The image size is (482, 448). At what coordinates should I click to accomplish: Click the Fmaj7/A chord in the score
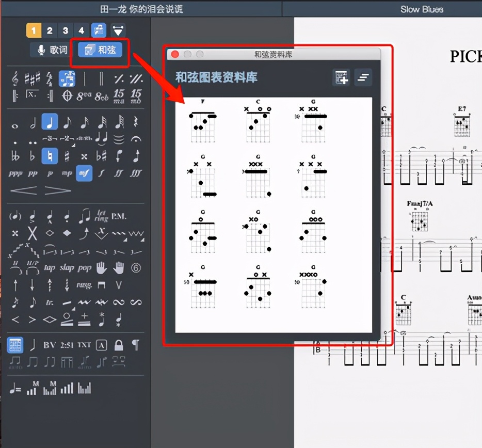click(420, 216)
